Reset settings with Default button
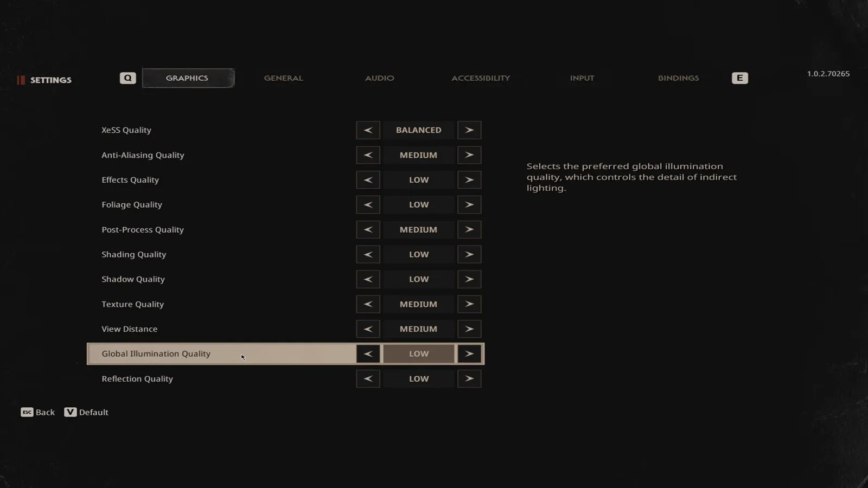The height and width of the screenshot is (488, 868). pos(86,412)
